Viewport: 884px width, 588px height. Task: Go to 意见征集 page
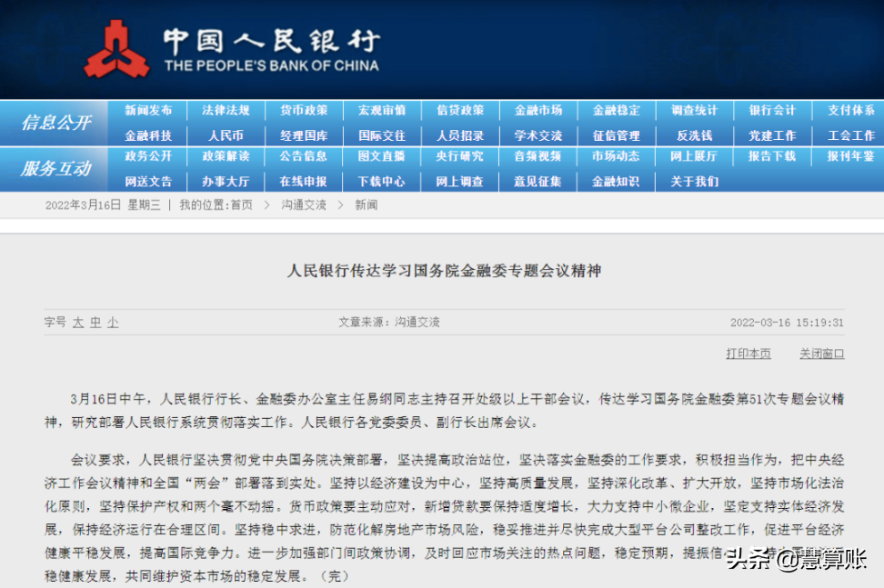[538, 182]
